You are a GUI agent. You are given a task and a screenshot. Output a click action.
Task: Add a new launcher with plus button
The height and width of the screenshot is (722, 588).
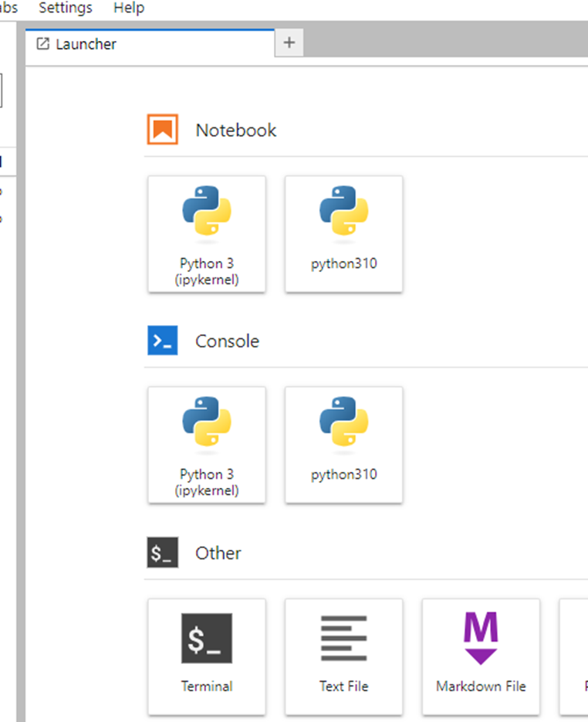coord(289,43)
